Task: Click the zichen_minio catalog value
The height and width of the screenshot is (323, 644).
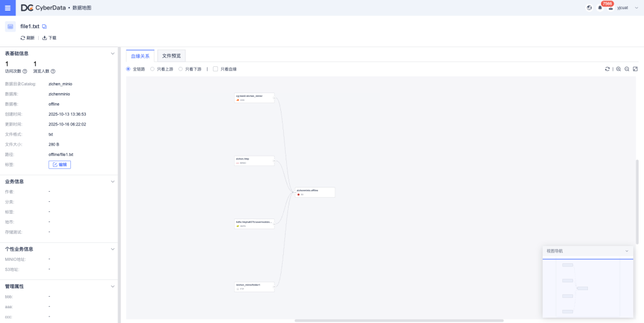Action: tap(60, 84)
